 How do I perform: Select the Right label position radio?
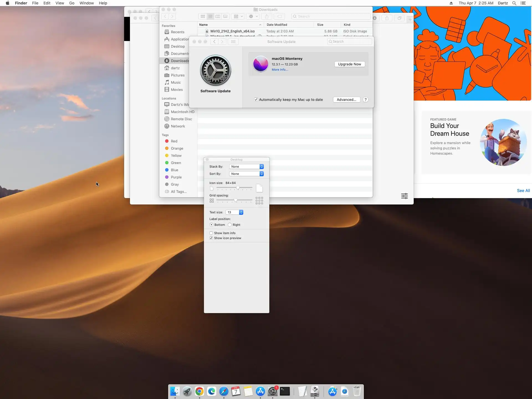point(230,225)
